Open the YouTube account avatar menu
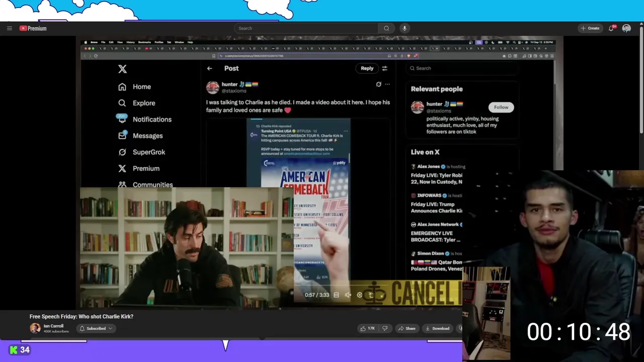 tap(626, 28)
